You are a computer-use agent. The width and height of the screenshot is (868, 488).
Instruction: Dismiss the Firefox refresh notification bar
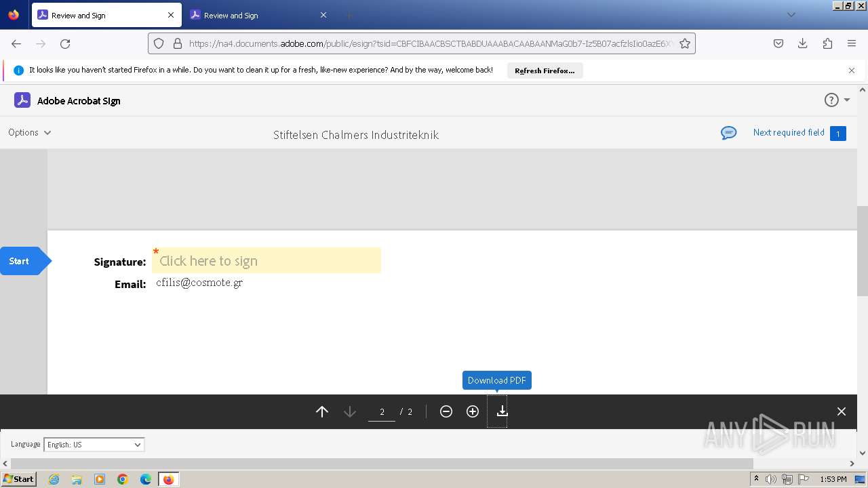tap(852, 70)
